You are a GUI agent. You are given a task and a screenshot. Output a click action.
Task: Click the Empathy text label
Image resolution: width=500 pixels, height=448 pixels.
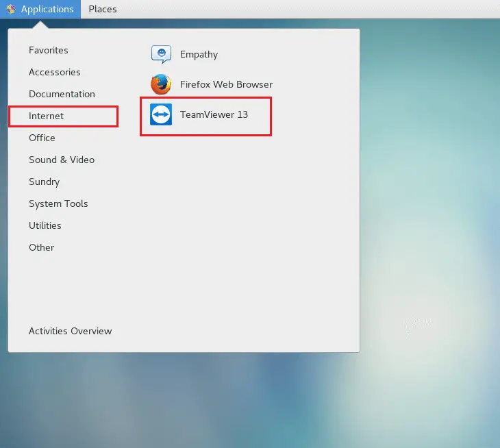[x=199, y=55]
